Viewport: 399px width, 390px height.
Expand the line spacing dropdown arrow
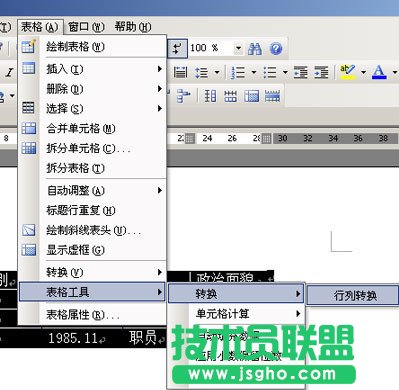tap(217, 72)
